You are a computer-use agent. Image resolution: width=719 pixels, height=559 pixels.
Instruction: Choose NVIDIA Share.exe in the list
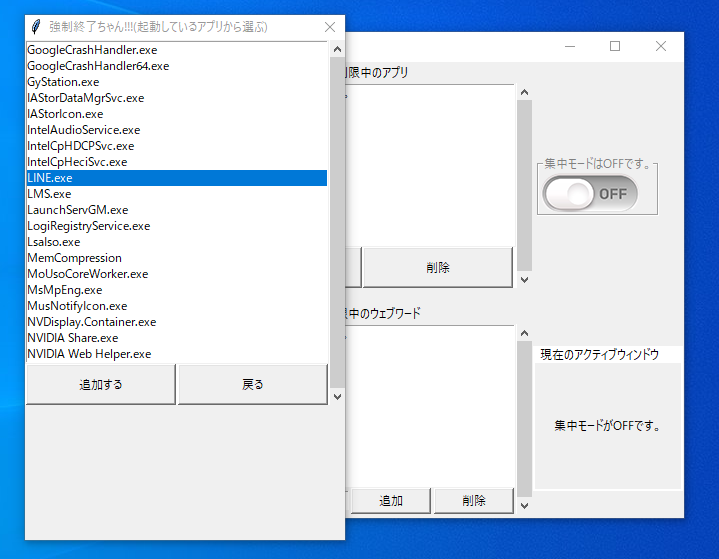[73, 338]
